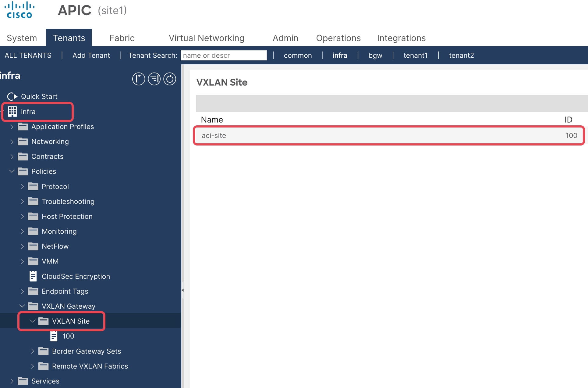Select CloudSec Encryption tree item
The width and height of the screenshot is (588, 388).
click(x=76, y=276)
